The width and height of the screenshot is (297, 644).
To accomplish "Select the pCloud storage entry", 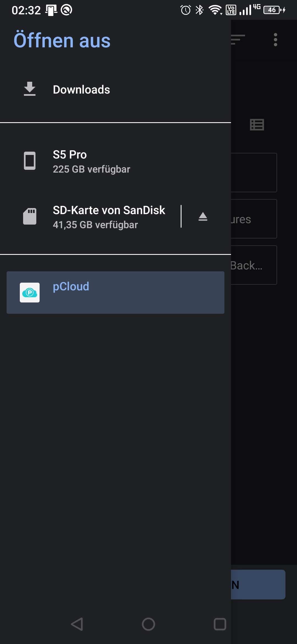I will [x=116, y=293].
